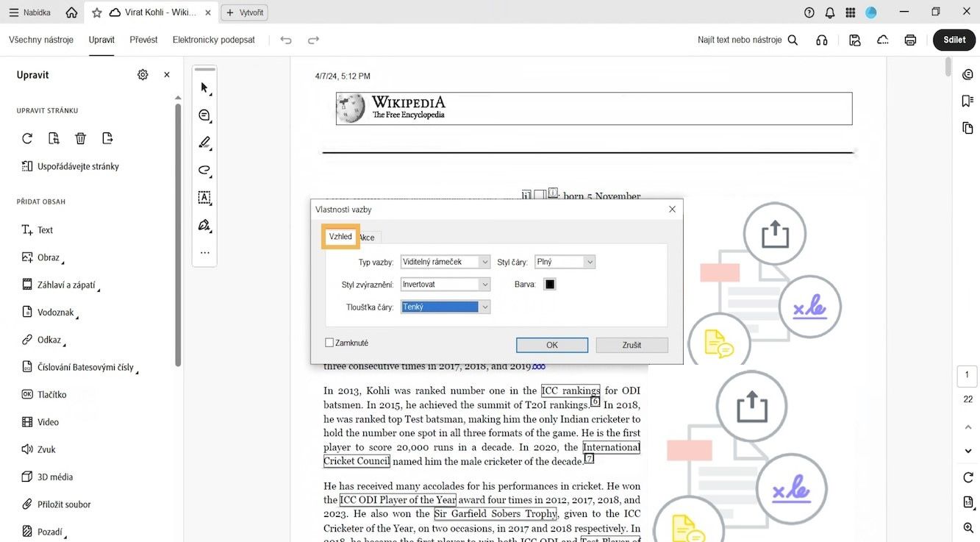Screen dimensions: 980x542
Task: Open the notifications bell
Action: tap(830, 13)
